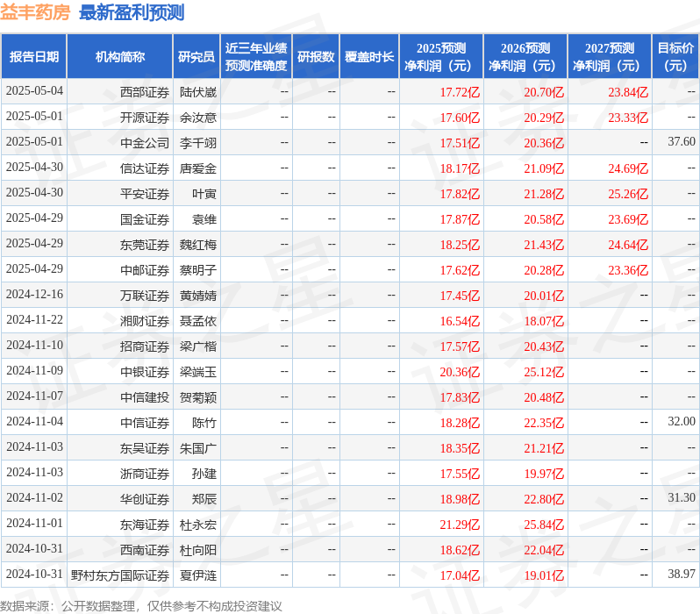Select 野村东方国际证券 institution cell

click(120, 575)
